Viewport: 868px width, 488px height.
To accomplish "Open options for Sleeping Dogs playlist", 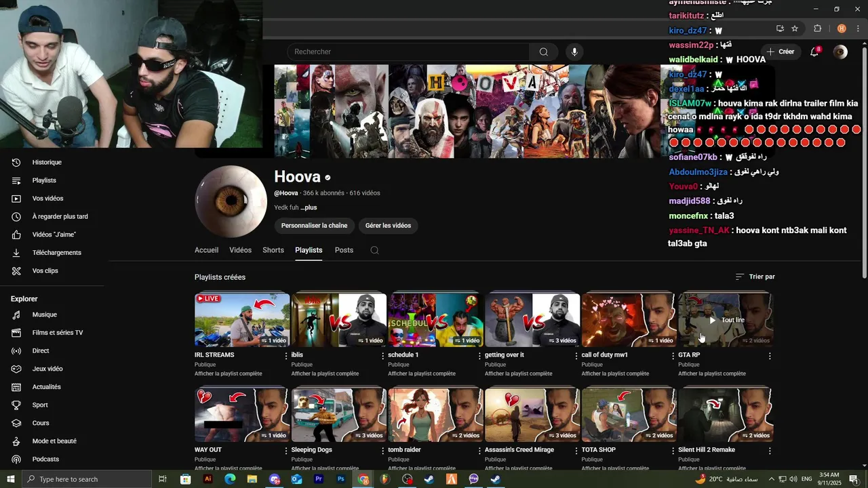I will (x=383, y=450).
